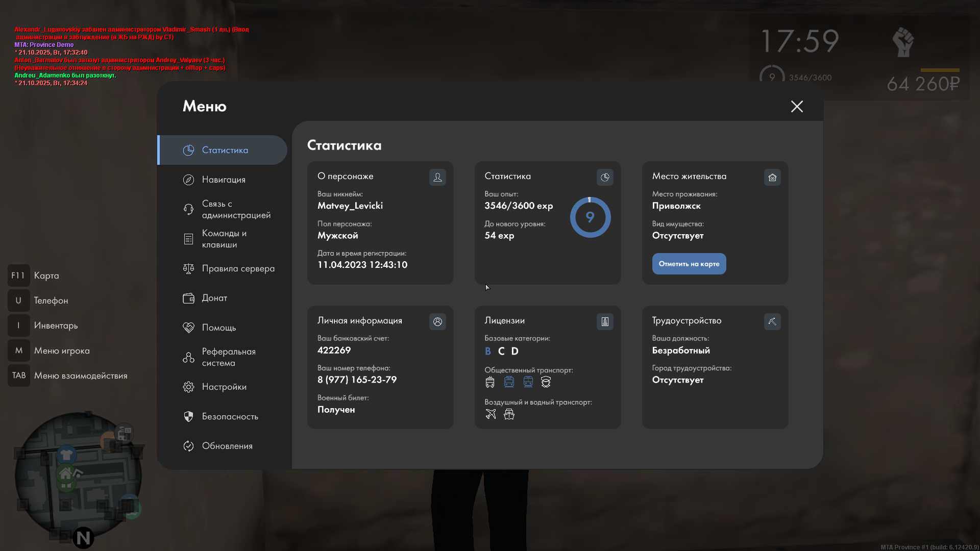Open the Навигация menu section

tap(224, 180)
